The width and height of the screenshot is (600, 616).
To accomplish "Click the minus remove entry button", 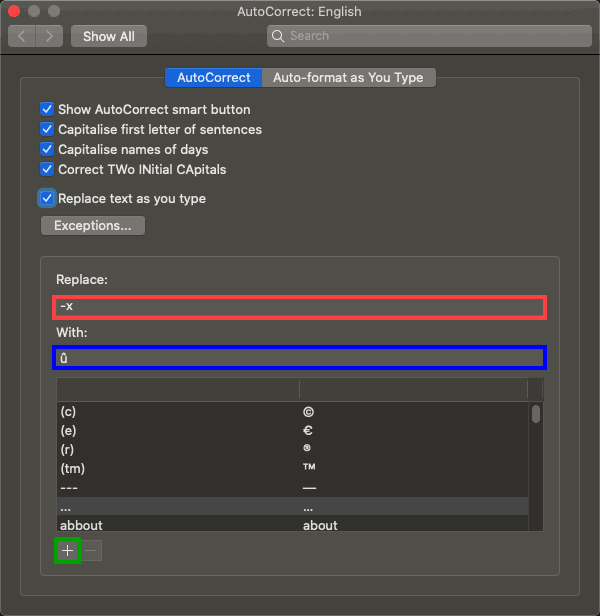I will (x=91, y=550).
